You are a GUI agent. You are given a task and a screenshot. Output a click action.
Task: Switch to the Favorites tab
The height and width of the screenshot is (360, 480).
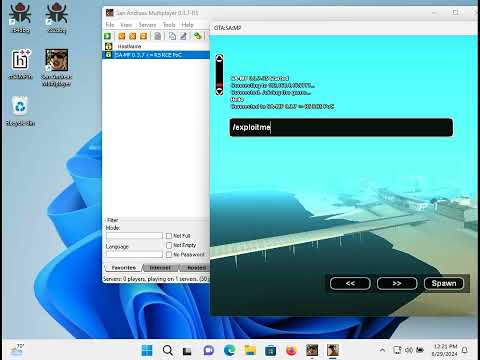pyautogui.click(x=124, y=268)
